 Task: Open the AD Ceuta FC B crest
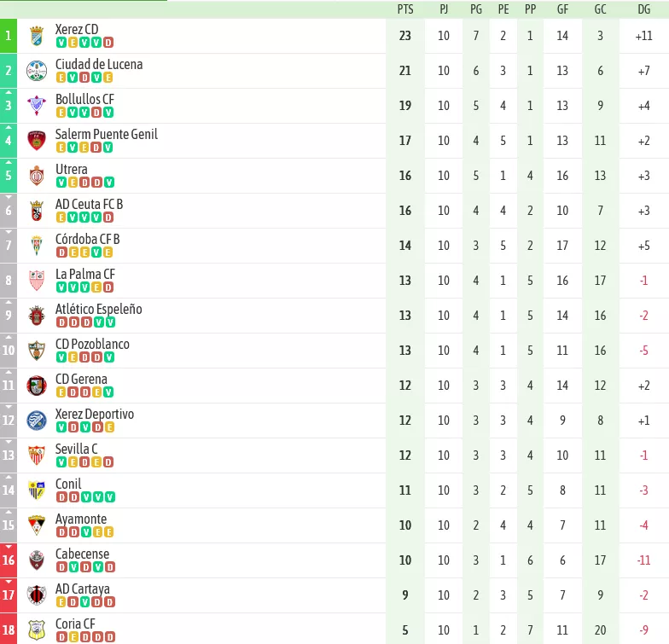pos(37,211)
